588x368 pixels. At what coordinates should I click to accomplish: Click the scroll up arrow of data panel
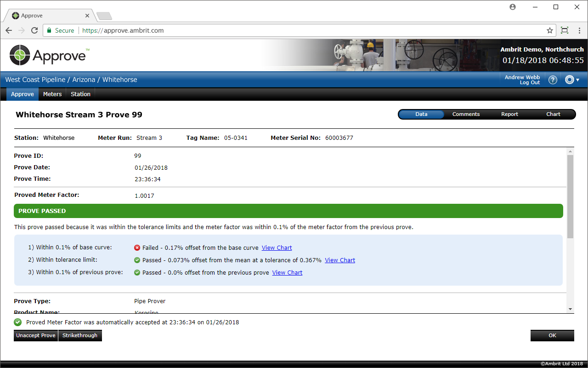570,151
